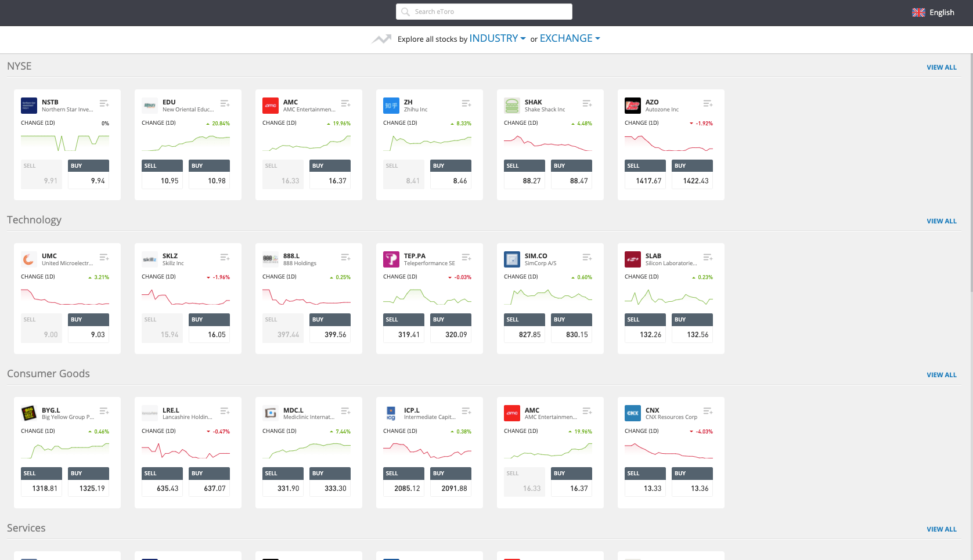Buy TEP.PA at 320.09

click(x=451, y=328)
